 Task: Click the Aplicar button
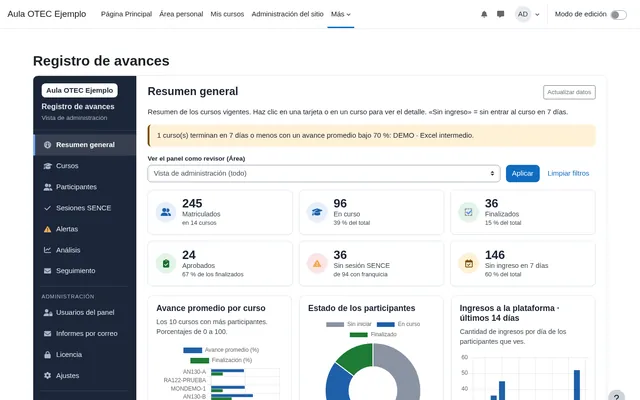(x=522, y=173)
